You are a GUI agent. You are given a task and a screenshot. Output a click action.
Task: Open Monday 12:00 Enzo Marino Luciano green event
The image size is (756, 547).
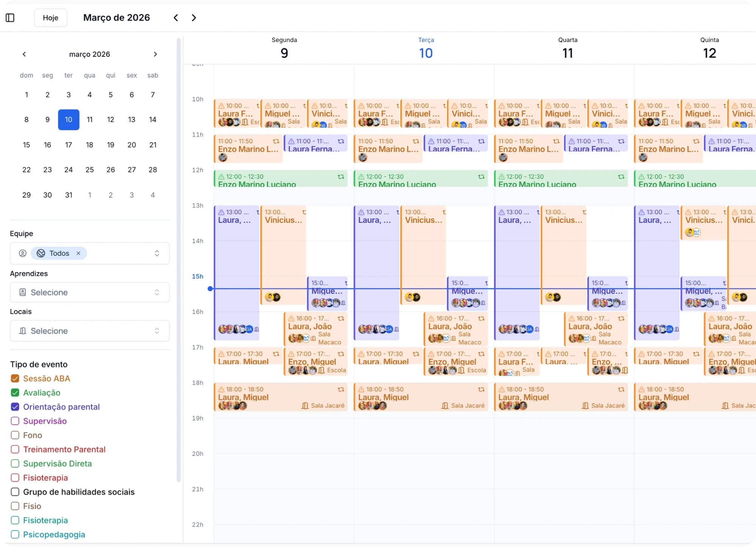(280, 179)
